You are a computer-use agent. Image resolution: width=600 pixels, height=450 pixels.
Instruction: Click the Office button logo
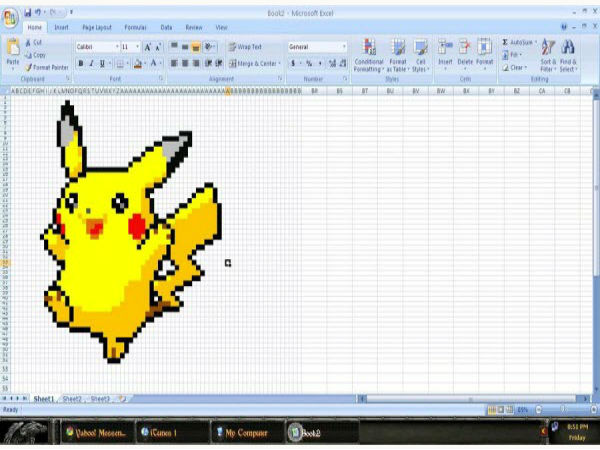pyautogui.click(x=10, y=17)
